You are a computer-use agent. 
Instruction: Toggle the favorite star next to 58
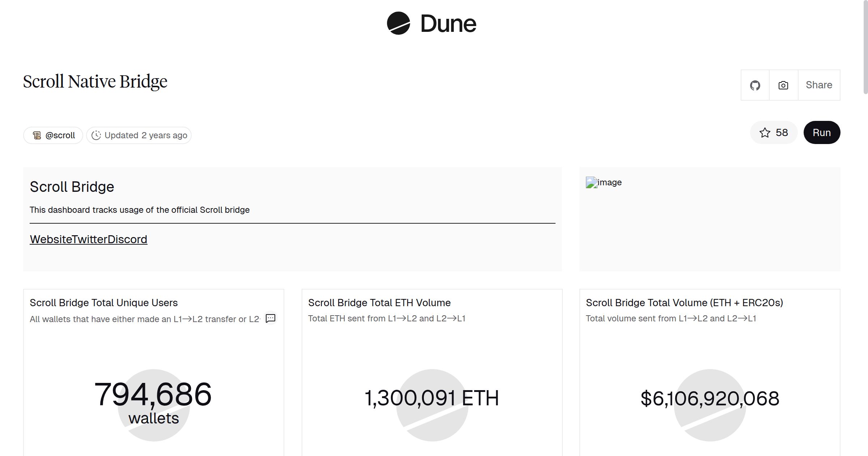tap(764, 133)
